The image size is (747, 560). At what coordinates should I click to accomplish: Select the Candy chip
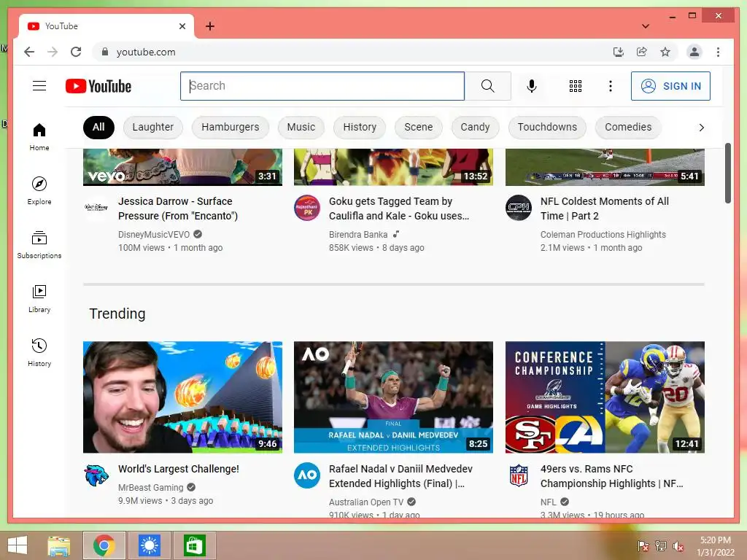(x=475, y=127)
